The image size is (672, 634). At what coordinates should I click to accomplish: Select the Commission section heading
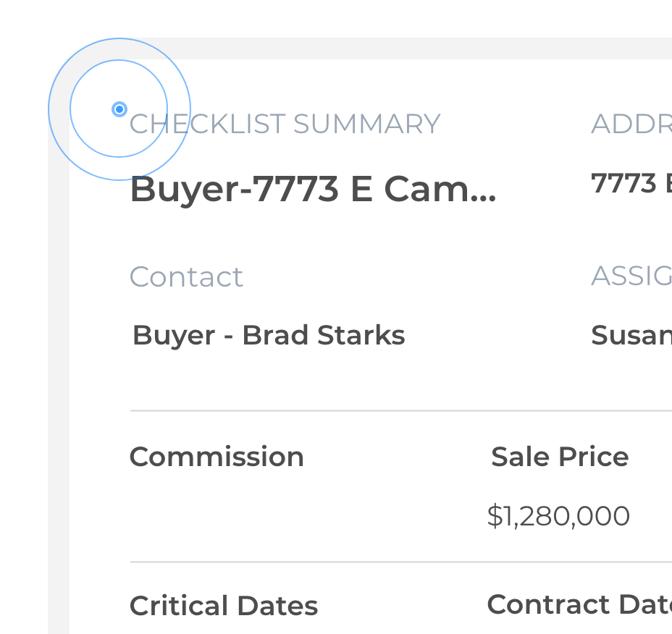pos(217,457)
